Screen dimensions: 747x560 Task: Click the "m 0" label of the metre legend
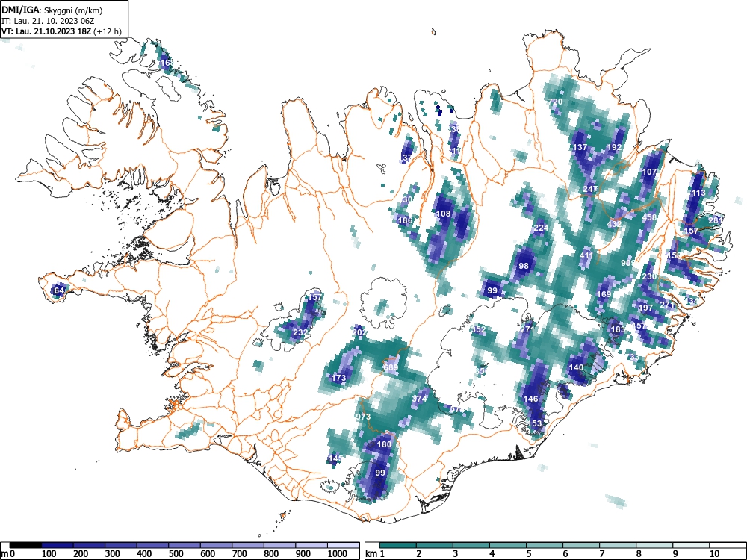tap(7, 554)
